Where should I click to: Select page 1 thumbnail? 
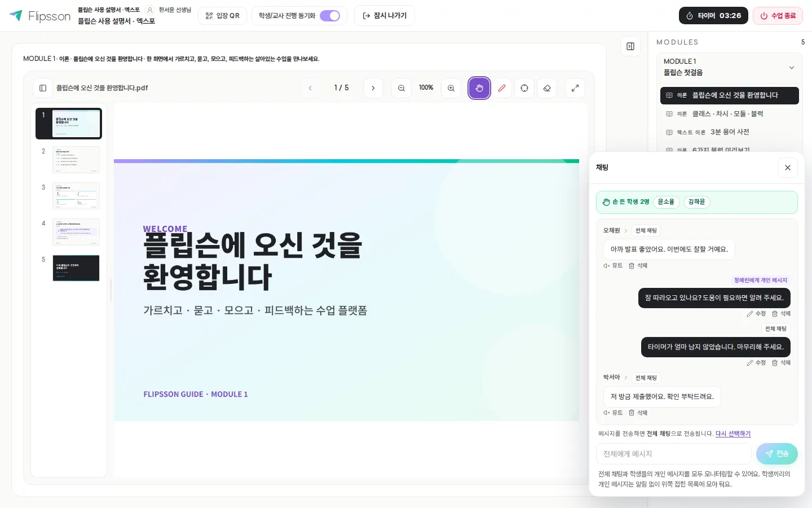tap(69, 124)
